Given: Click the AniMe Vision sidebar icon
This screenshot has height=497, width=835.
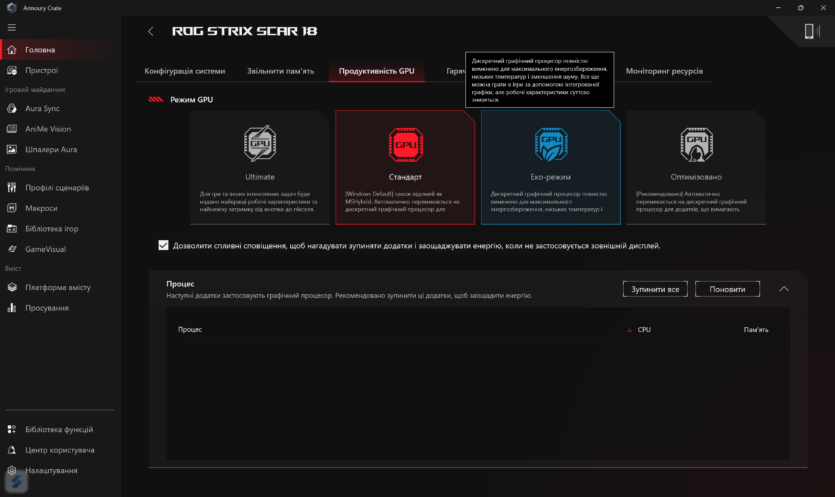Looking at the screenshot, I should coord(12,129).
